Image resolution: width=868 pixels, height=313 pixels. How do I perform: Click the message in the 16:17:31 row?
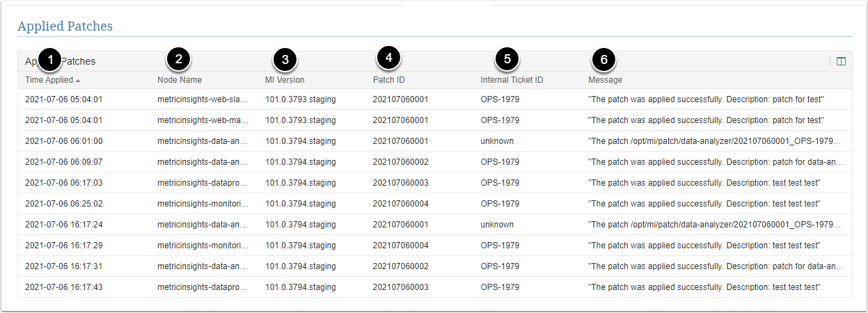716,266
